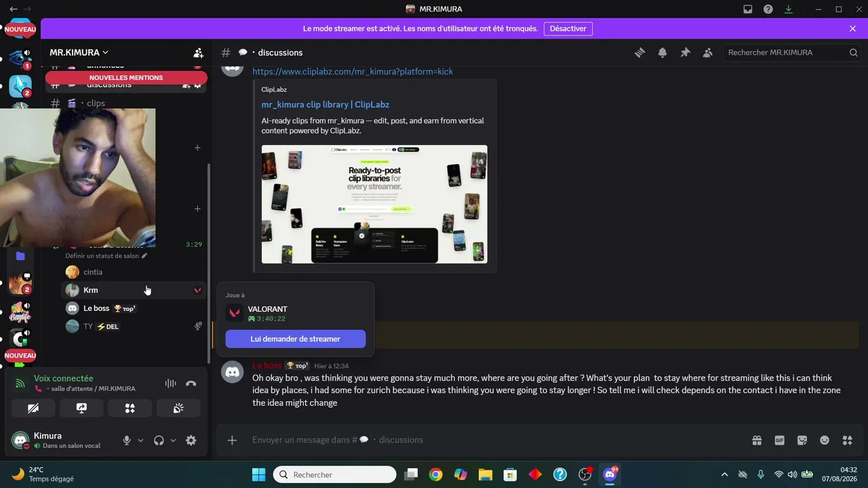The image size is (868, 488).
Task: Disconnect from voice with the hang-up icon
Action: click(191, 384)
